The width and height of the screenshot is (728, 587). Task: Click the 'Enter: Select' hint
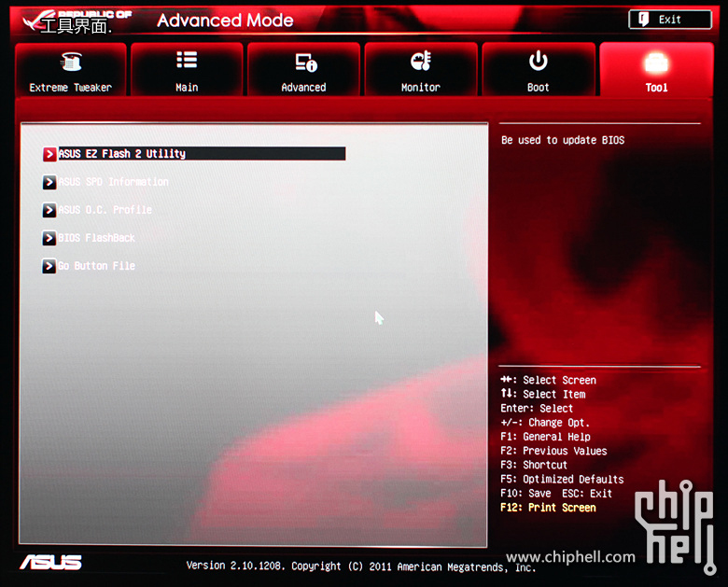[x=537, y=409]
